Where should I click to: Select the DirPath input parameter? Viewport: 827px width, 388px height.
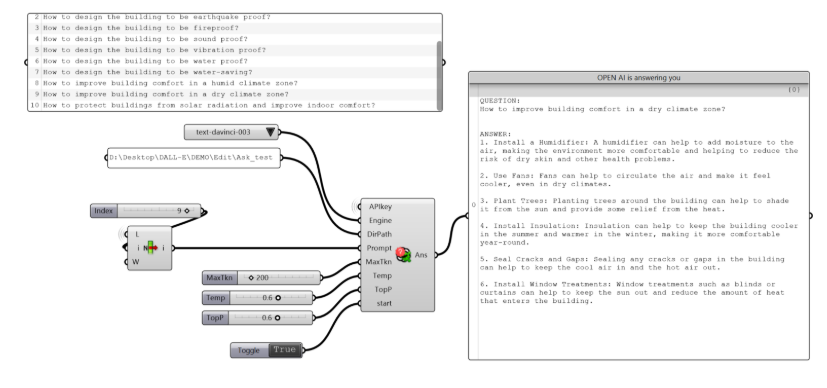(380, 235)
